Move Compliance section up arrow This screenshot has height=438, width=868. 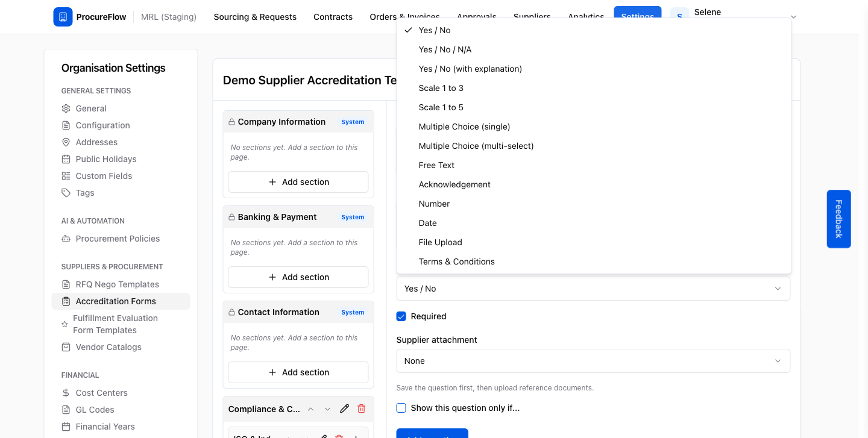[x=310, y=409]
